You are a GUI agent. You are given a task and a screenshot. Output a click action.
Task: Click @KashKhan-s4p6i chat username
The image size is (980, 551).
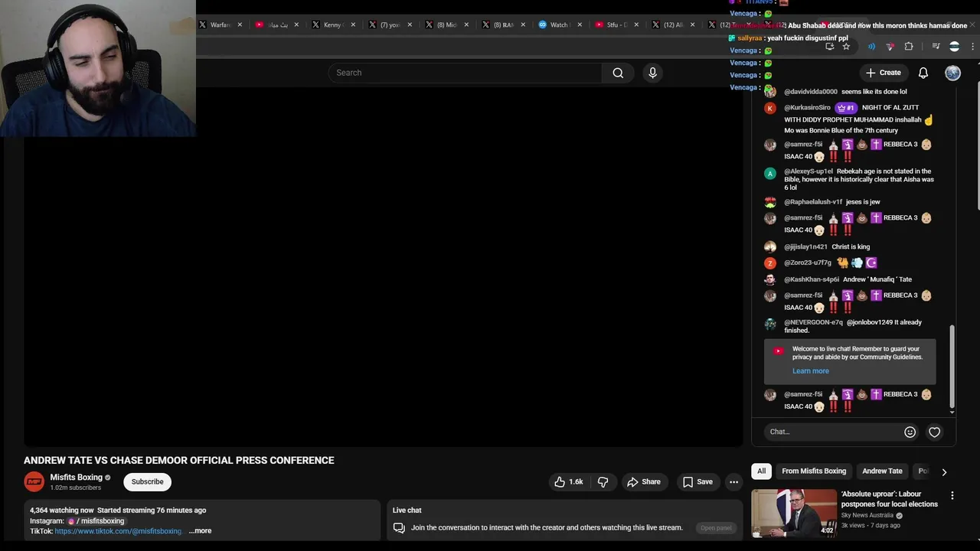[812, 279]
